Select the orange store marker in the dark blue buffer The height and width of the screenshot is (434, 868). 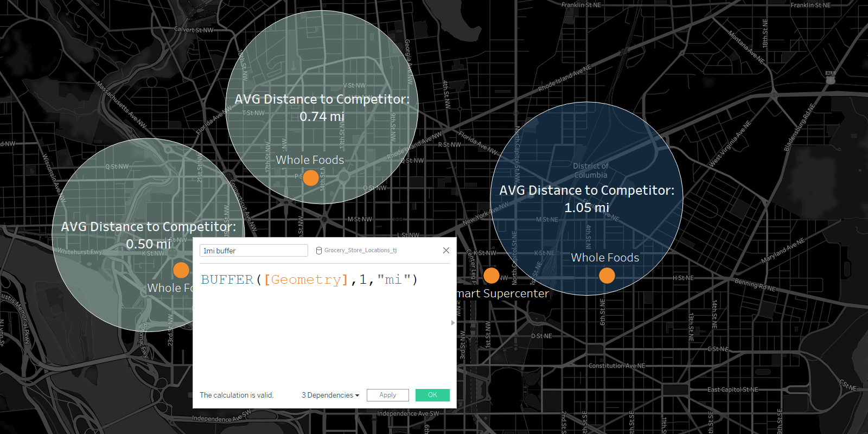pos(607,276)
